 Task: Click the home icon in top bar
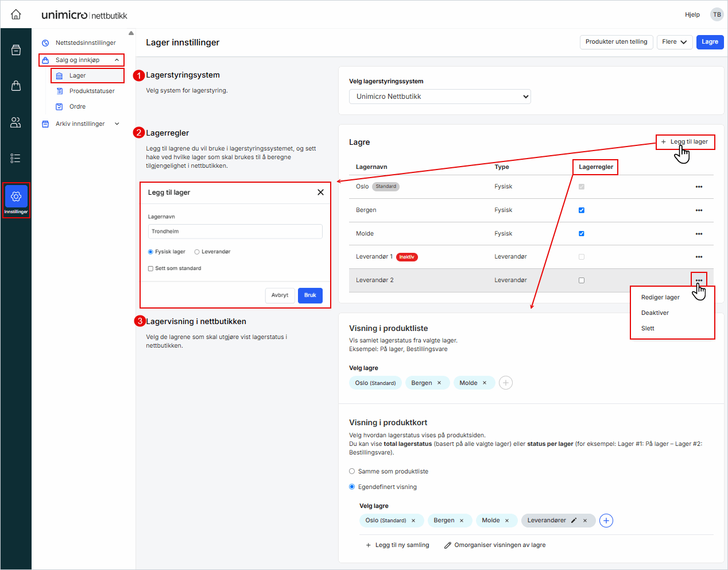16,14
